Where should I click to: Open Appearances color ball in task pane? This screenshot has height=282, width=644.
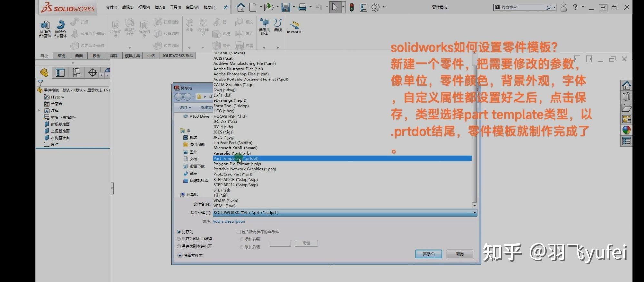(626, 130)
